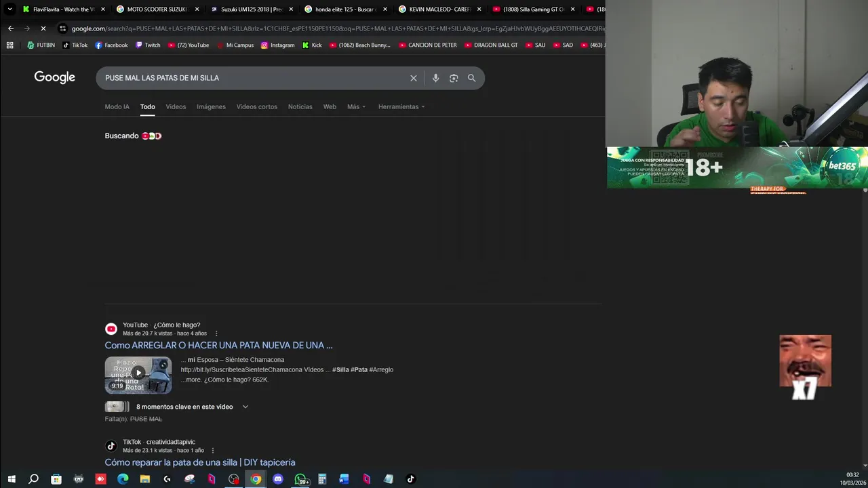Open the (72) YouTube bookmark
This screenshot has height=488, width=868.
tap(188, 45)
